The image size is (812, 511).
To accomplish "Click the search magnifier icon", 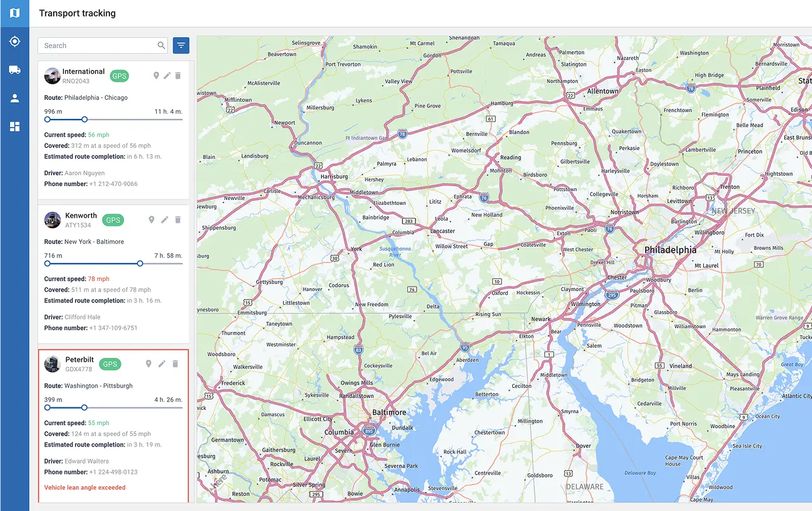I will pos(161,46).
